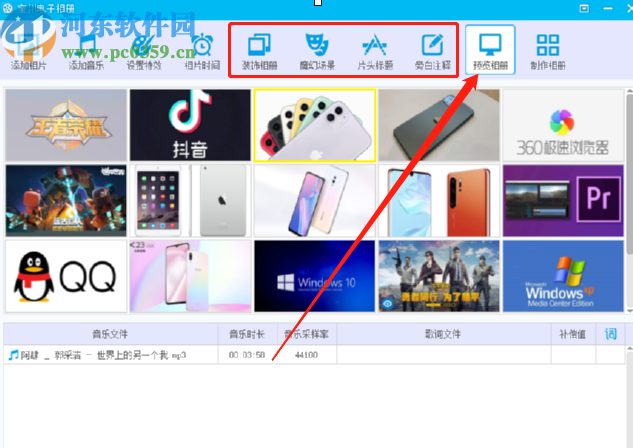Open the window options icon in title bar

click(584, 8)
